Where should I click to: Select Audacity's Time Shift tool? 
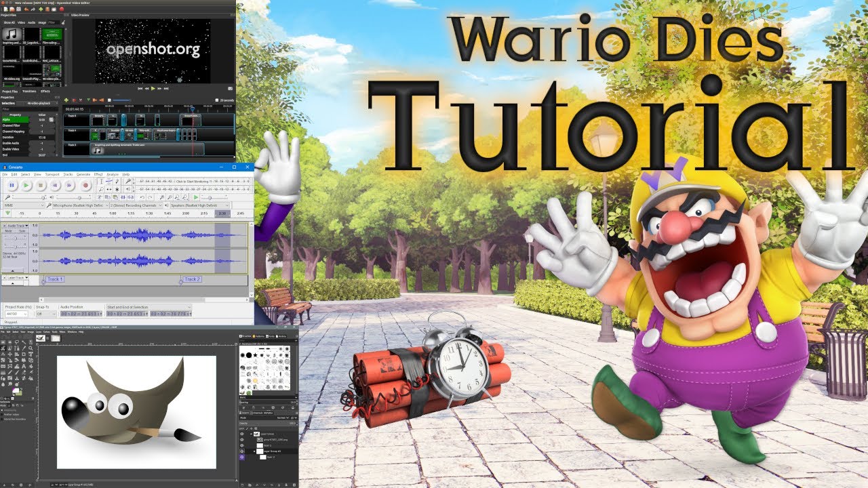click(109, 189)
